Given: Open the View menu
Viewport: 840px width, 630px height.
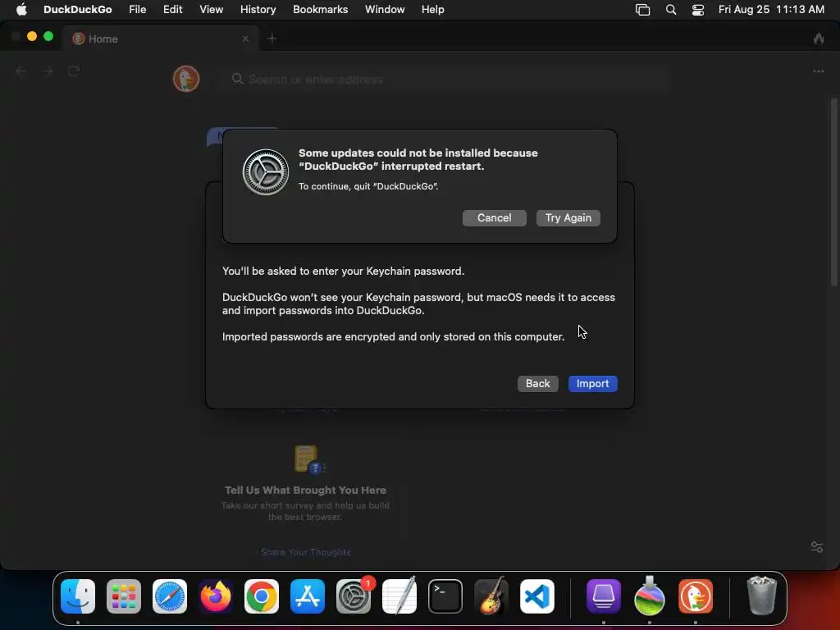Looking at the screenshot, I should [211, 10].
